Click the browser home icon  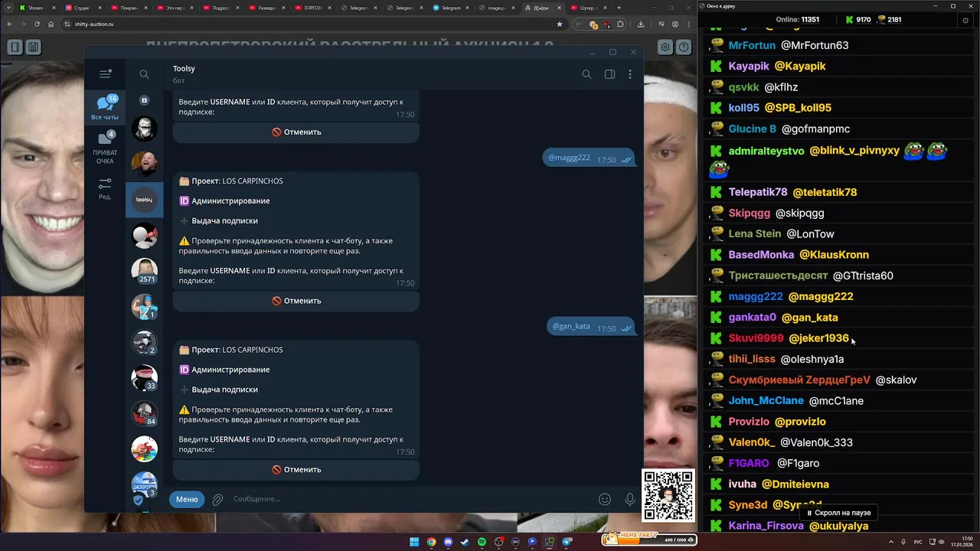[51, 24]
